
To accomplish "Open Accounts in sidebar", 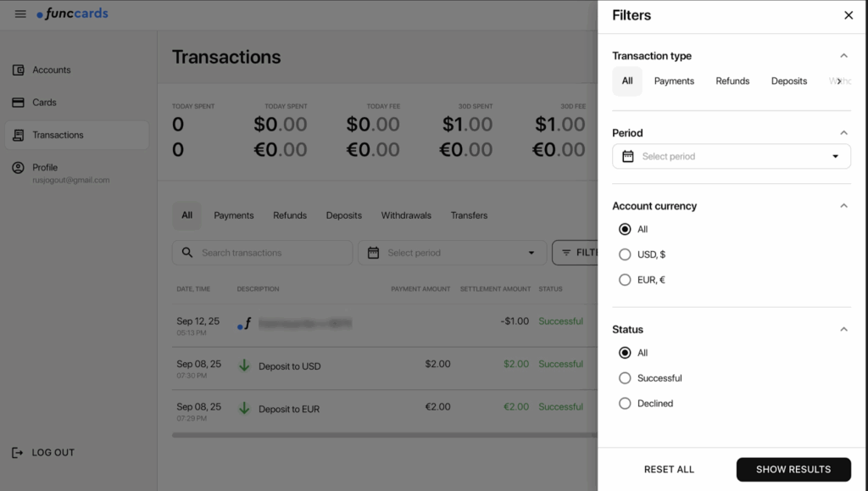I will point(77,70).
